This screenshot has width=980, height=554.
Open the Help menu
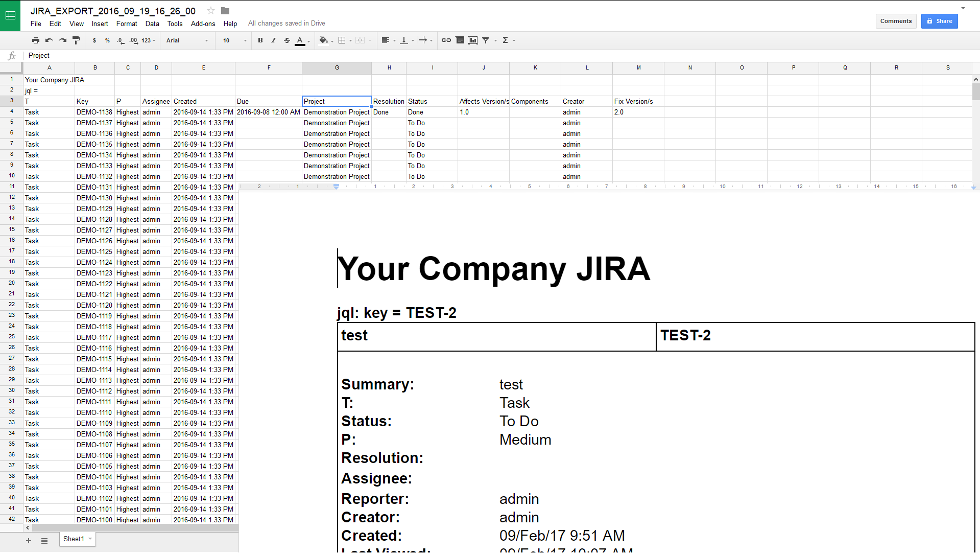[x=230, y=24]
